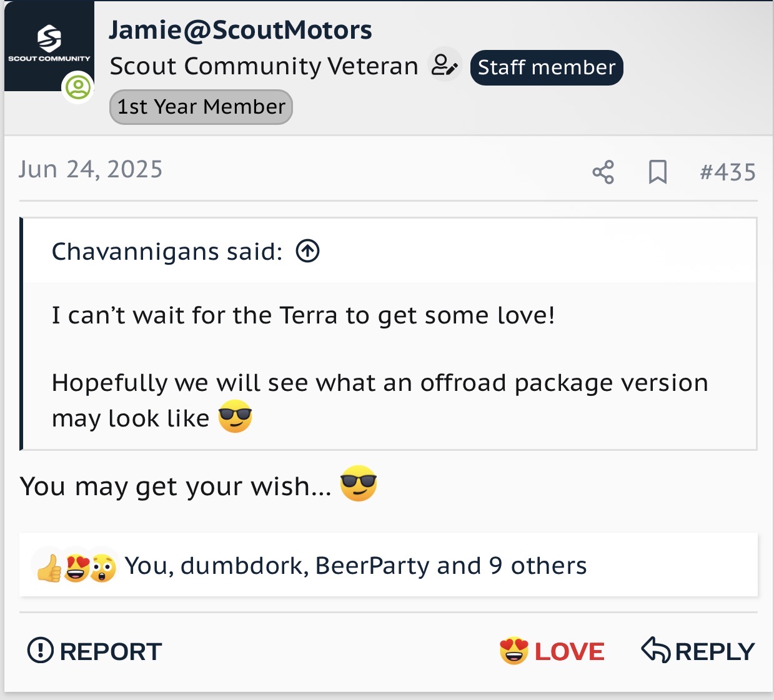Screen dimensions: 774x700
Task: Click the Jun 24, 2025 timestamp
Action: (91, 169)
